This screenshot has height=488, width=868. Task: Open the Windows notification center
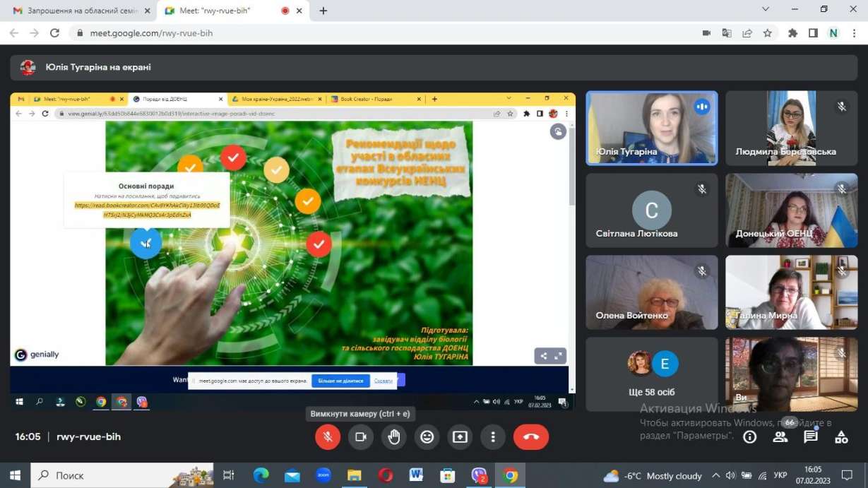(x=848, y=475)
